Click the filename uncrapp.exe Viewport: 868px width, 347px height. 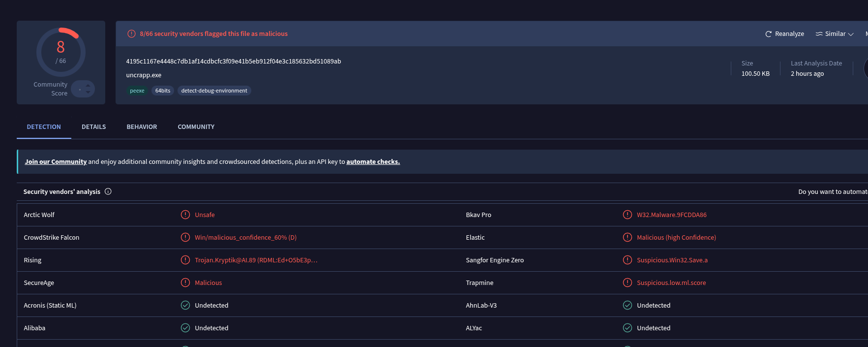pos(144,75)
